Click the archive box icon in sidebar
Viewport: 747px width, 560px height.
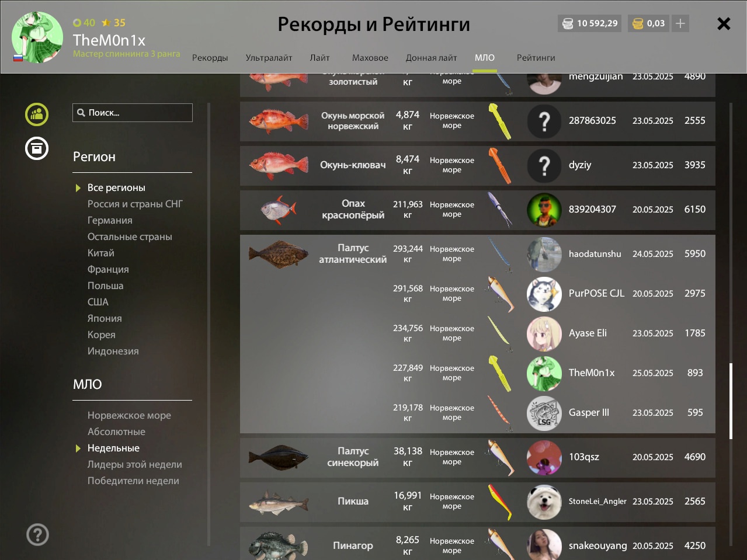pyautogui.click(x=37, y=148)
